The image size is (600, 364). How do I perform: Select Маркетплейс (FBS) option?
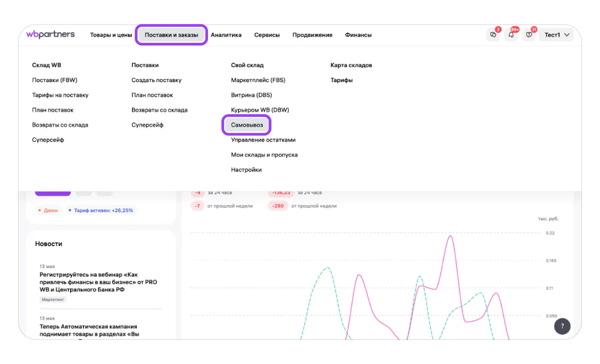click(x=258, y=80)
